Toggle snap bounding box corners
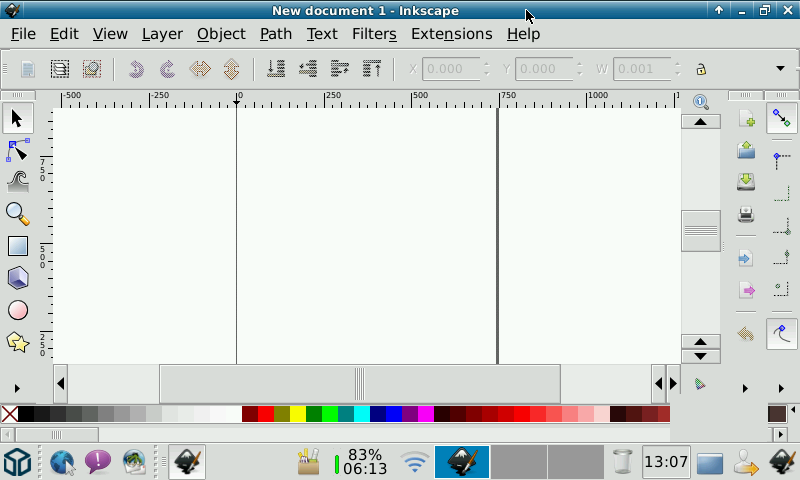 coord(781,225)
